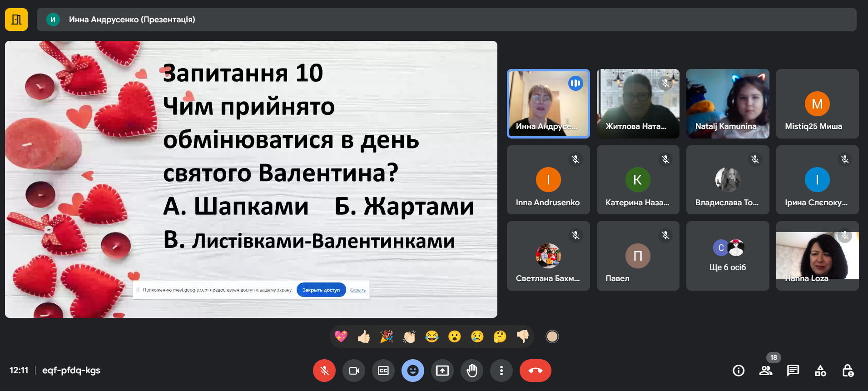The height and width of the screenshot is (391, 868).
Task: Show the participants list
Action: click(766, 371)
